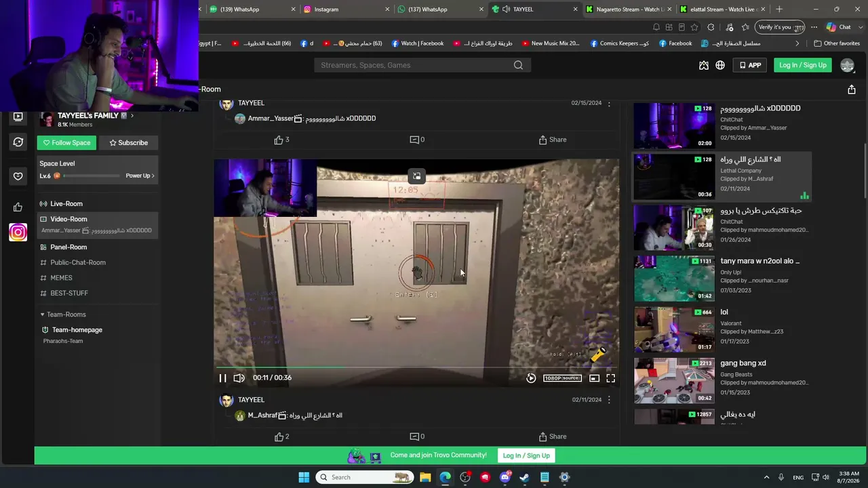Switch to the (137) WhatsApp tab
The height and width of the screenshot is (488, 868).
coord(440,9)
